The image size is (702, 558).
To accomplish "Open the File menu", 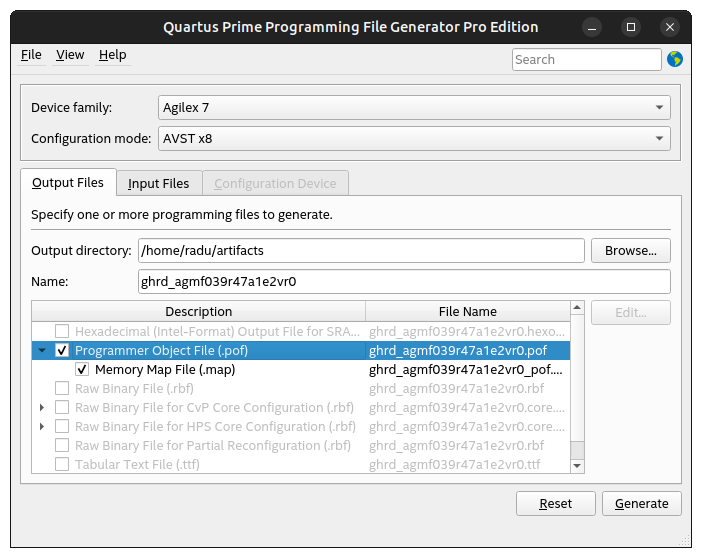I will [x=31, y=55].
